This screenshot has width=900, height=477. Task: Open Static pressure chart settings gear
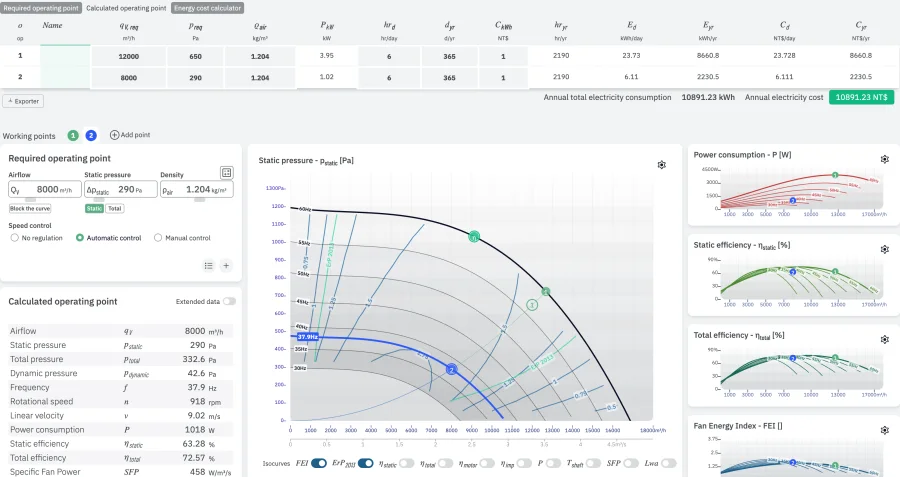coord(662,165)
